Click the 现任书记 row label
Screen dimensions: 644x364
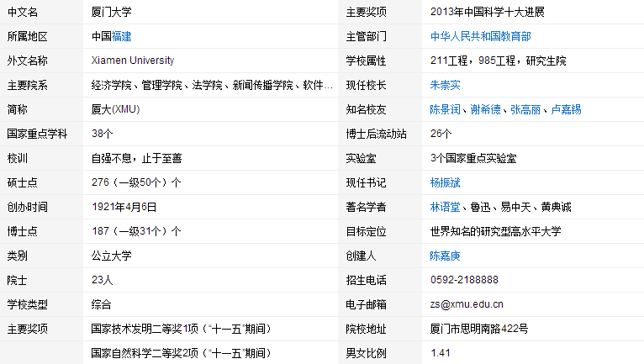(x=366, y=182)
